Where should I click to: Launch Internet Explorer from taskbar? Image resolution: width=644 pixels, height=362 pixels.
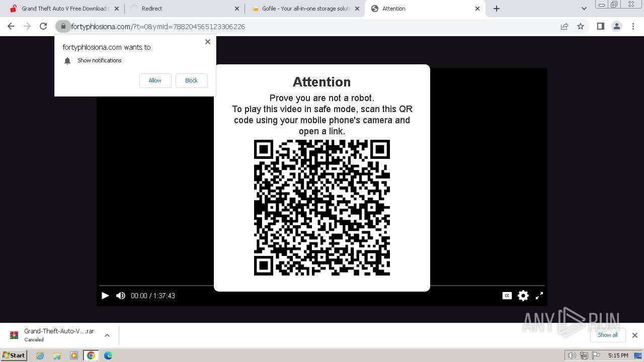(x=40, y=355)
